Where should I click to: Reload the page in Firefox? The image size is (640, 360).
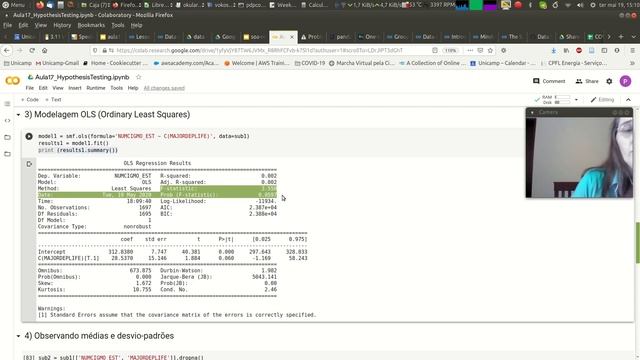(x=32, y=50)
